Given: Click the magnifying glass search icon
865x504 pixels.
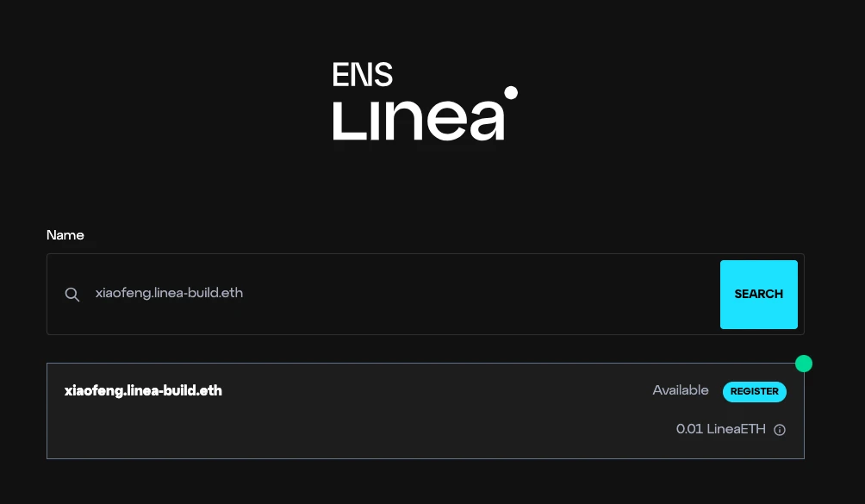Looking at the screenshot, I should pos(72,294).
